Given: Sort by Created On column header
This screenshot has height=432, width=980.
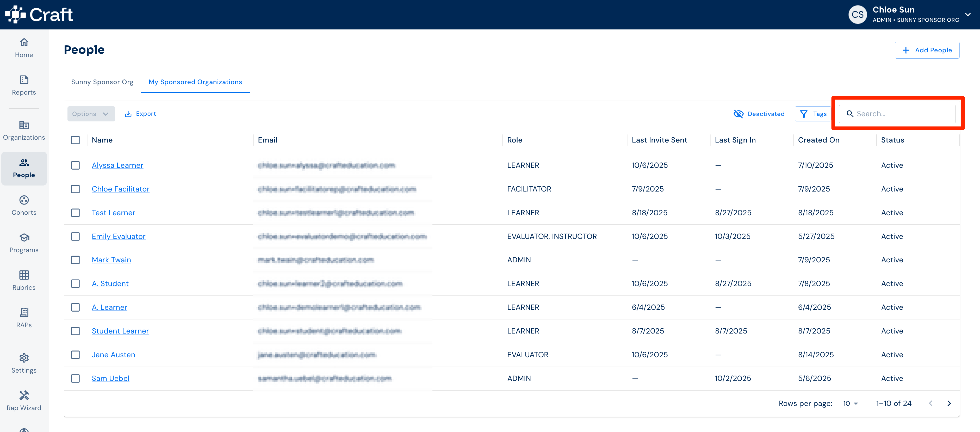Looking at the screenshot, I should click(818, 140).
